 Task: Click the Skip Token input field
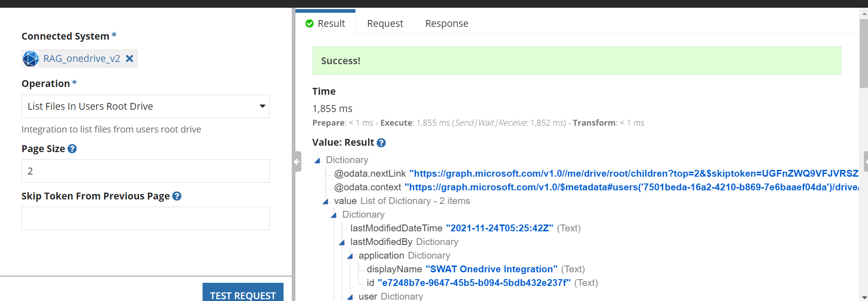click(145, 219)
